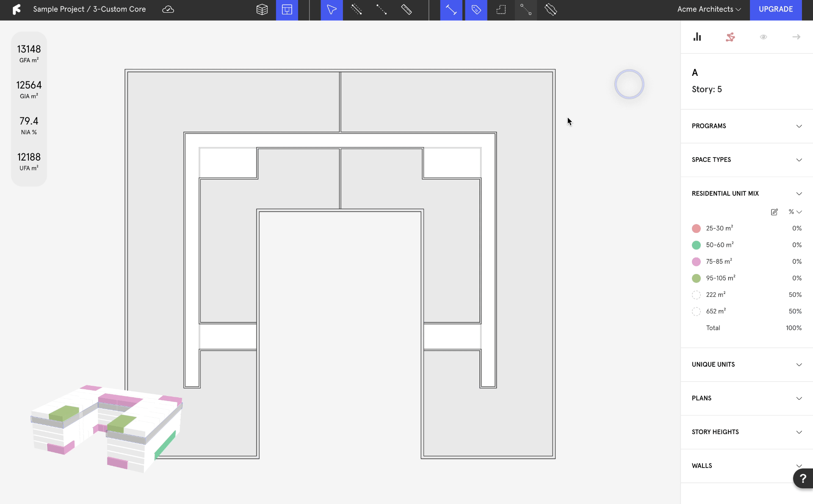Click the eye visibility panel icon
This screenshot has height=504, width=813.
tap(763, 37)
